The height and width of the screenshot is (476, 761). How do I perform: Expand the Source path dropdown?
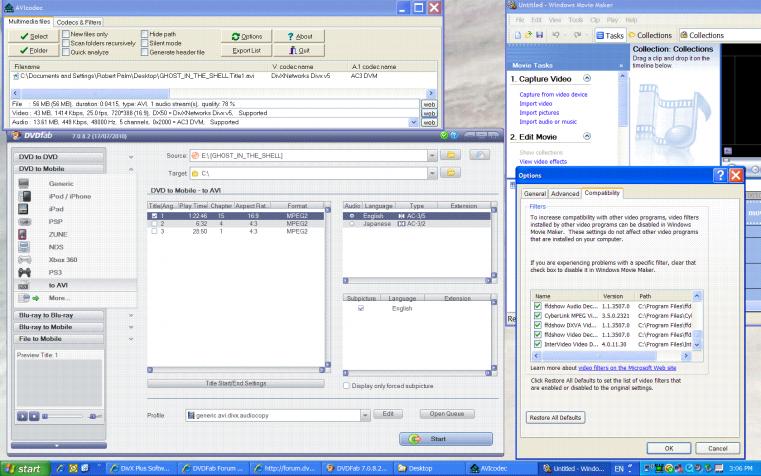point(431,155)
